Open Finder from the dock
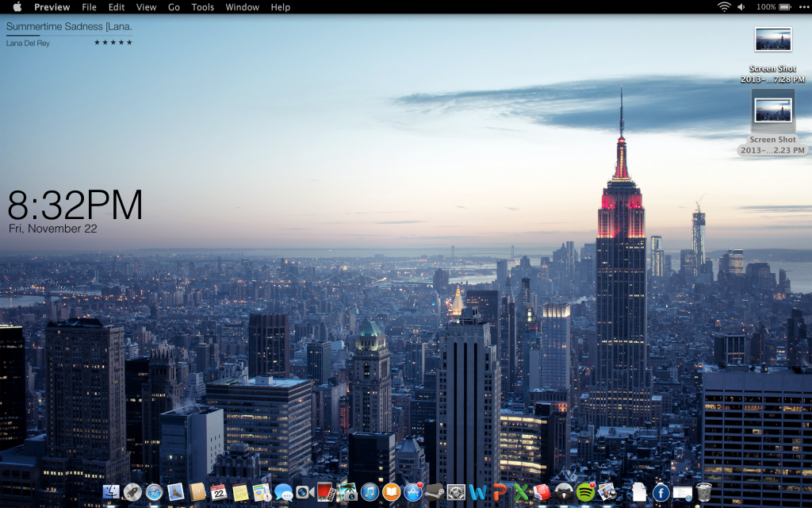Image resolution: width=812 pixels, height=508 pixels. (112, 492)
